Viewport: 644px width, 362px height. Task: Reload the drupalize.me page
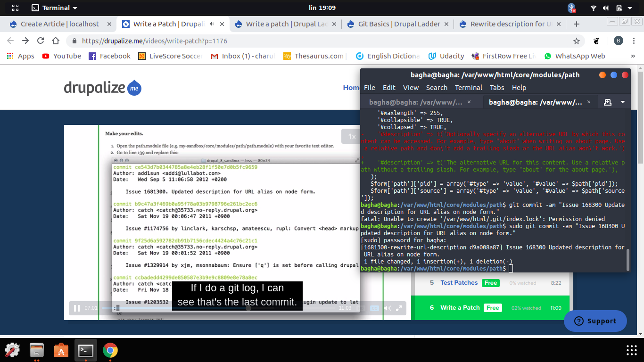(x=40, y=41)
